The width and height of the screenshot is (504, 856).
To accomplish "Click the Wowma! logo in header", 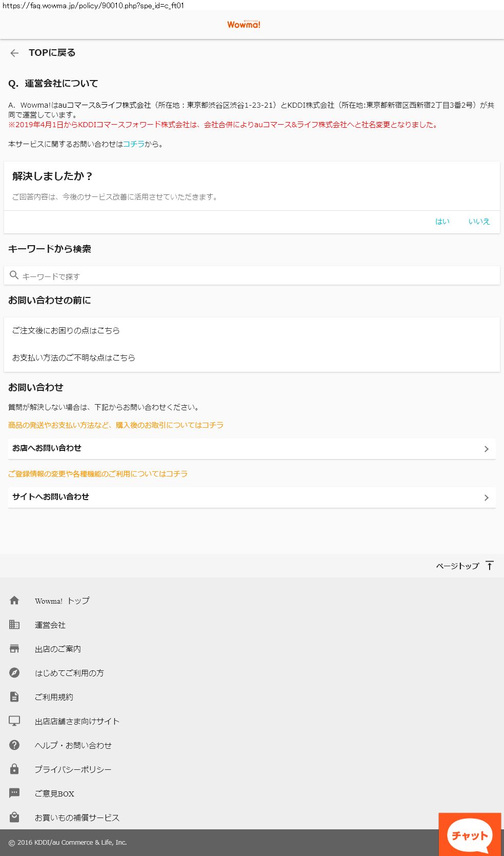I will [x=244, y=25].
